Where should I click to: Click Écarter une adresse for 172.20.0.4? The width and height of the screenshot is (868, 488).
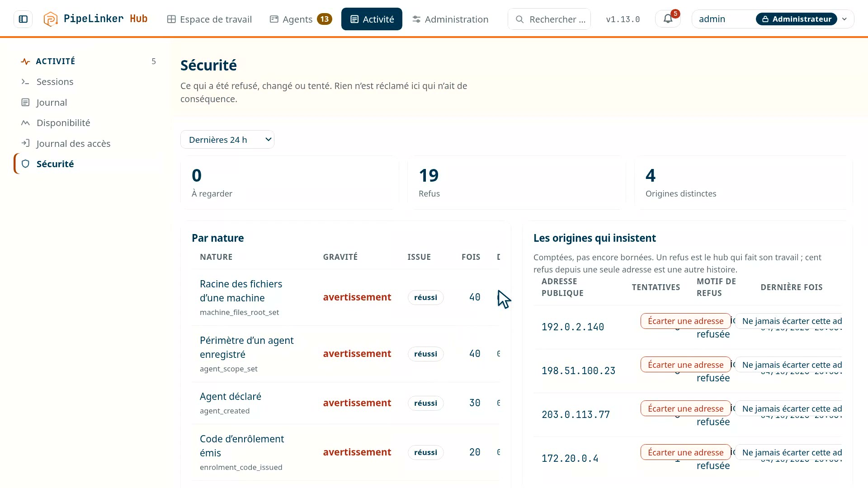685,453
